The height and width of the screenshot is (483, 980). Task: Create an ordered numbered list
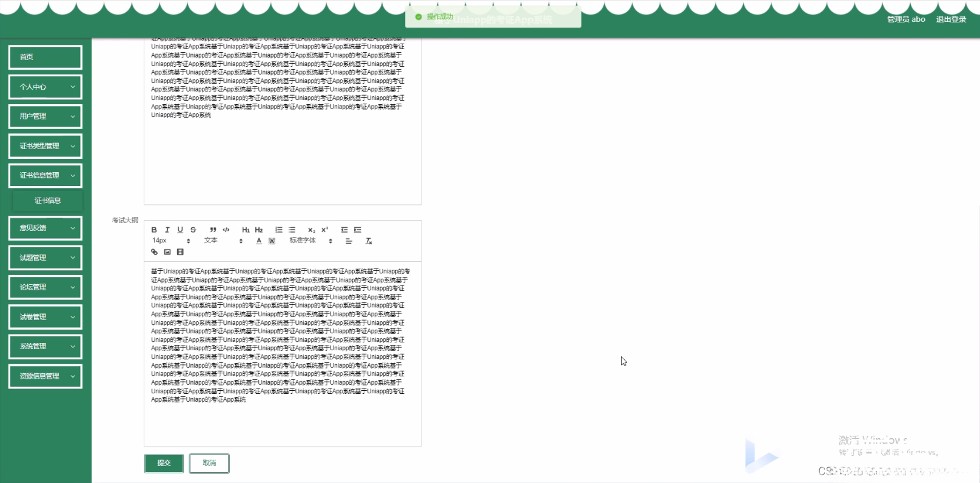click(279, 230)
